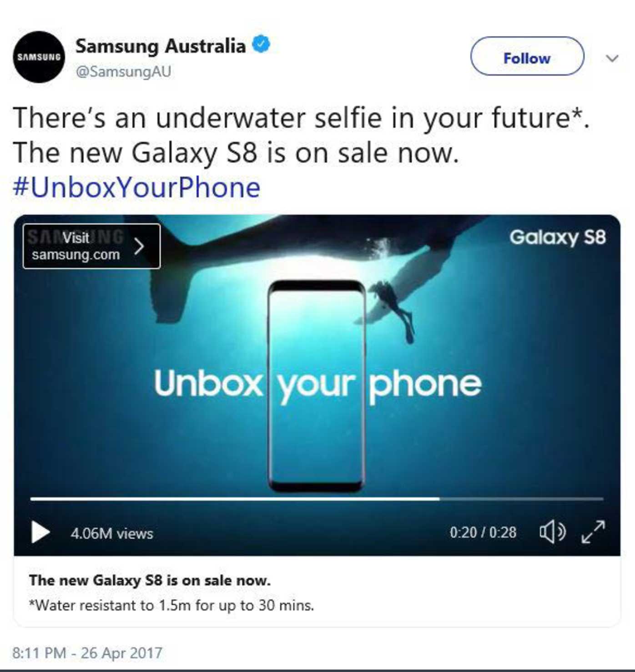Open the tweet timestamp 26 Apr 2017
This screenshot has width=635, height=672.
[x=87, y=653]
